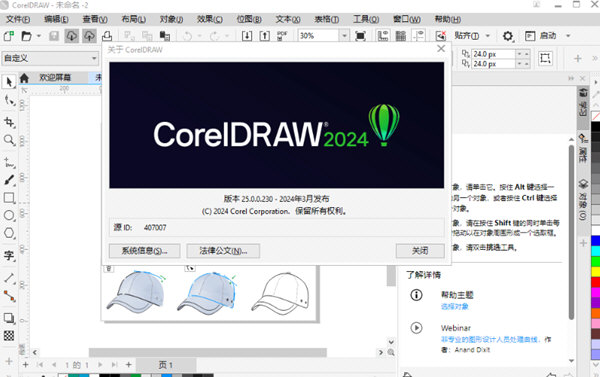Click the Publish to PDF icon
Screen dimensions: 600x377
(x=282, y=36)
